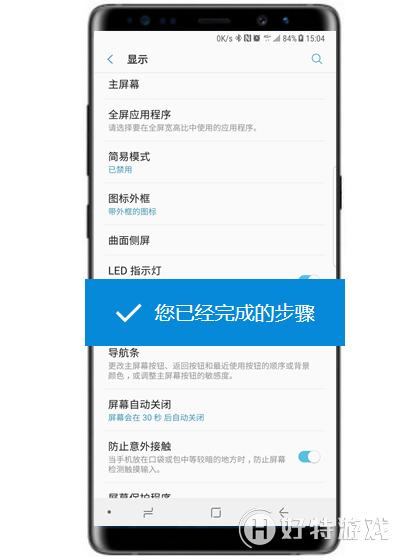The width and height of the screenshot is (400, 560).
Task: Tap the small dot in navigation bar
Action: tap(109, 512)
